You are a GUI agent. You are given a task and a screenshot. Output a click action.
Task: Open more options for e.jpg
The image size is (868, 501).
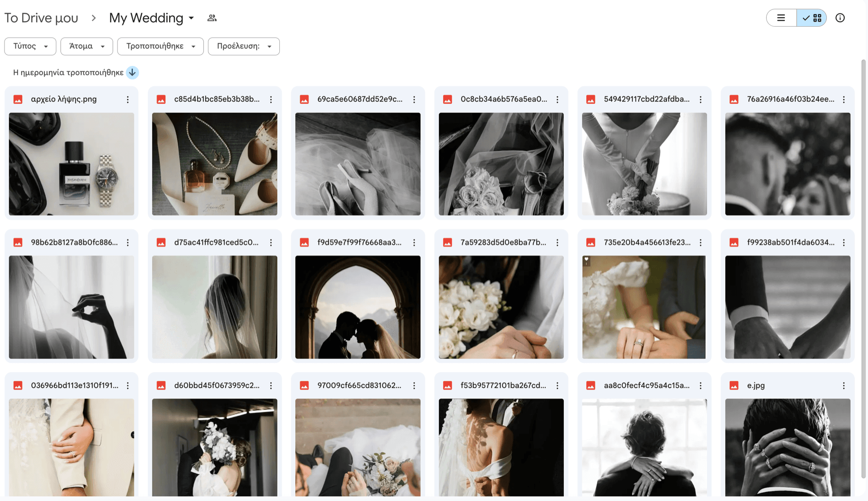pos(844,385)
